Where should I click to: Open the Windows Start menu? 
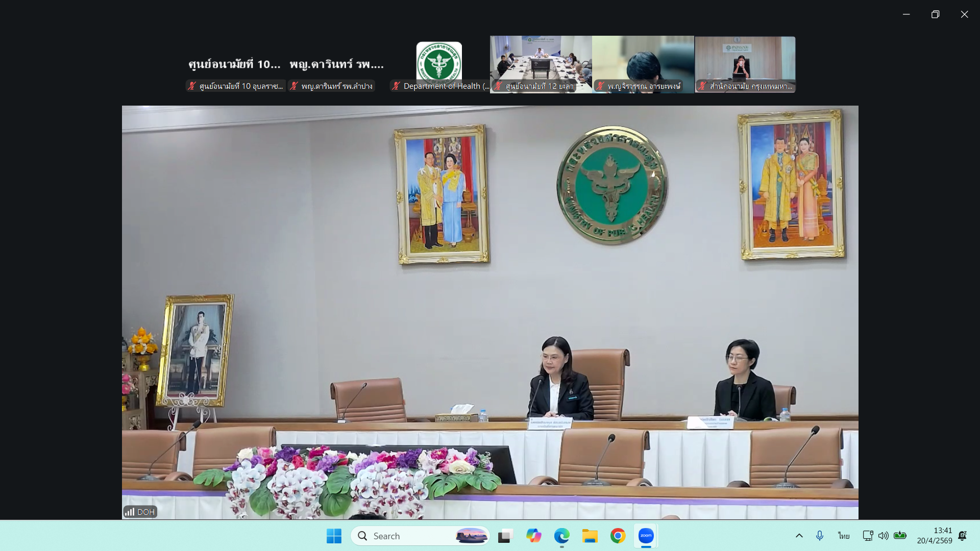click(x=334, y=536)
